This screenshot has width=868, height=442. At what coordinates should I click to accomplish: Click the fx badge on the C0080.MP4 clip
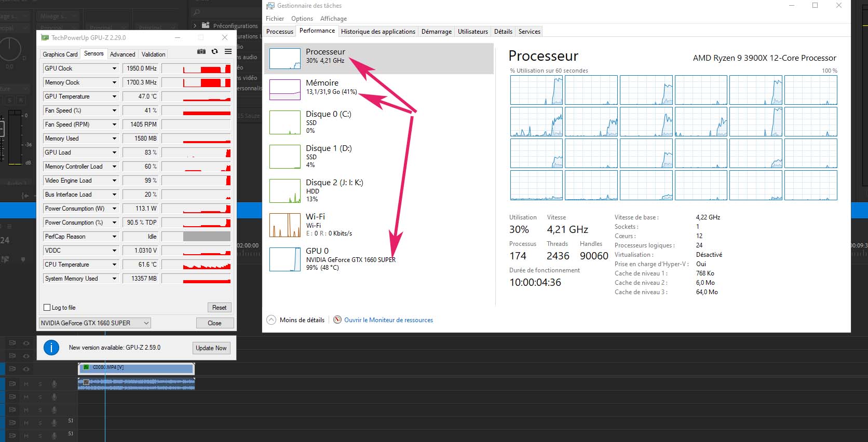coord(86,367)
